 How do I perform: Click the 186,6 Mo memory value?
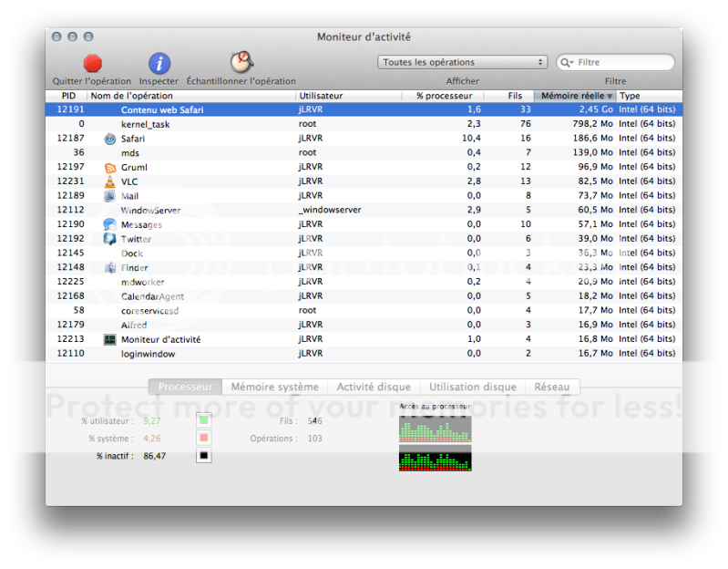coord(592,139)
